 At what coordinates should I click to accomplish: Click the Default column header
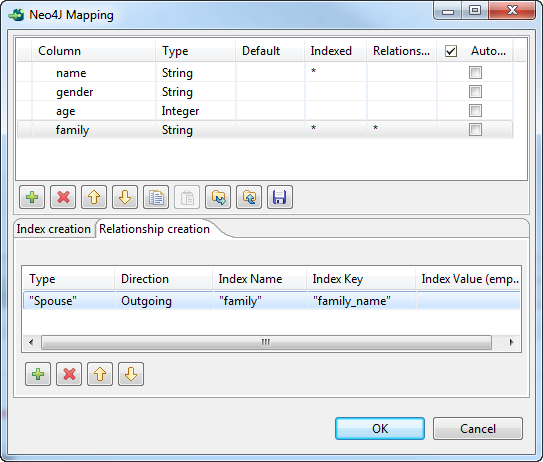coord(270,51)
